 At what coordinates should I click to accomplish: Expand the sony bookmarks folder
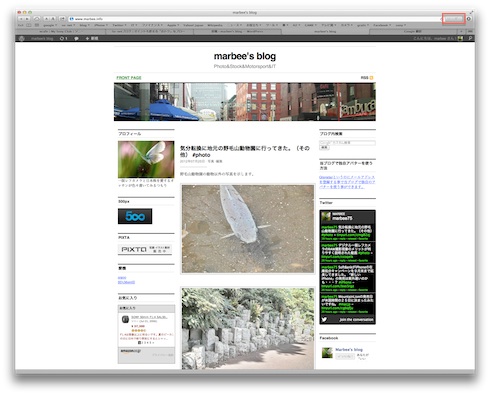400,25
